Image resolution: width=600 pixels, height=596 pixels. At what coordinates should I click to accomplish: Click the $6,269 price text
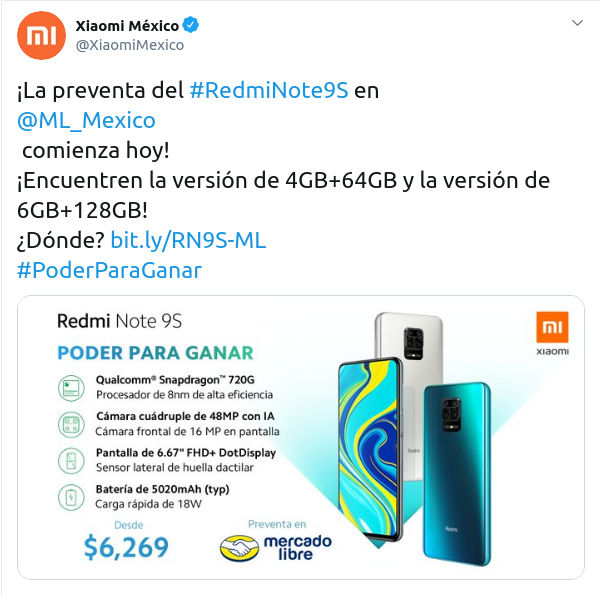(x=126, y=547)
